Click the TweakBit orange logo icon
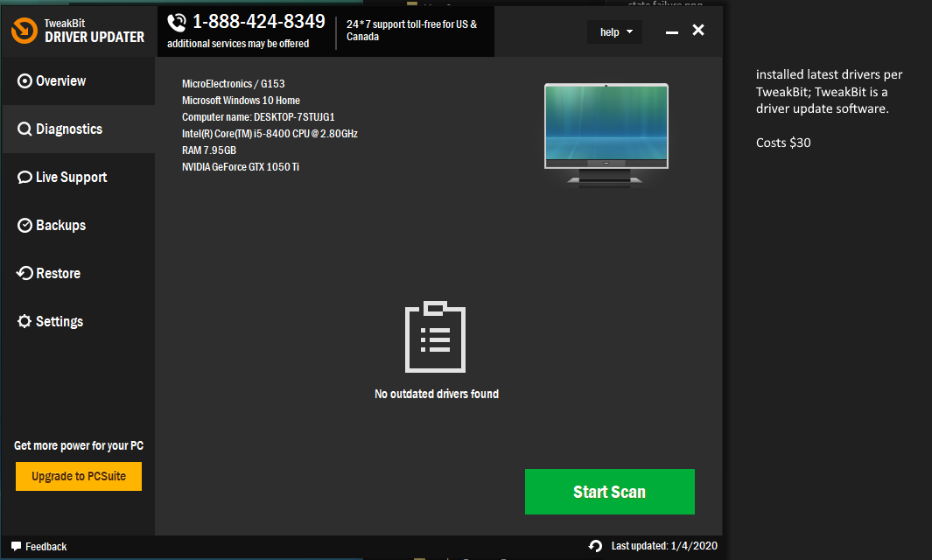This screenshot has height=560, width=932. 25,31
